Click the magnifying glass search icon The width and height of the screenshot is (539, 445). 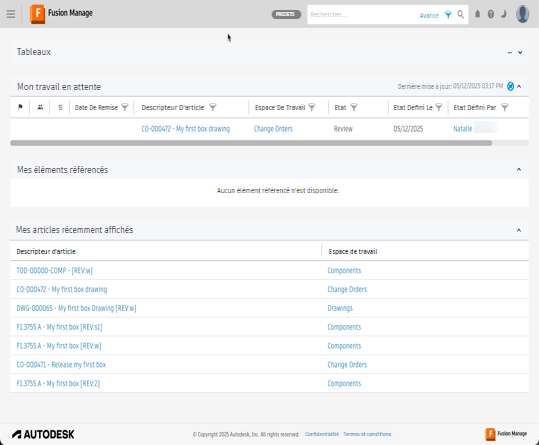461,14
